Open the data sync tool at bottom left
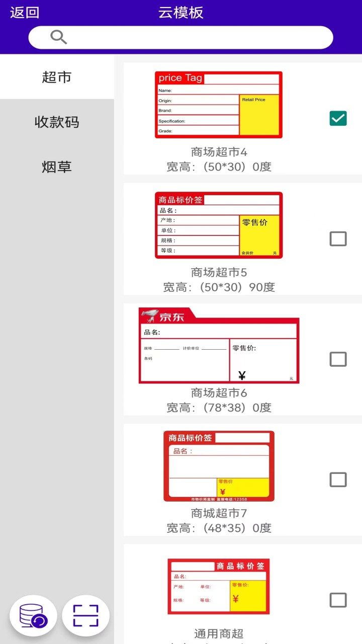Screen dimensions: 362x644 click(x=33, y=615)
